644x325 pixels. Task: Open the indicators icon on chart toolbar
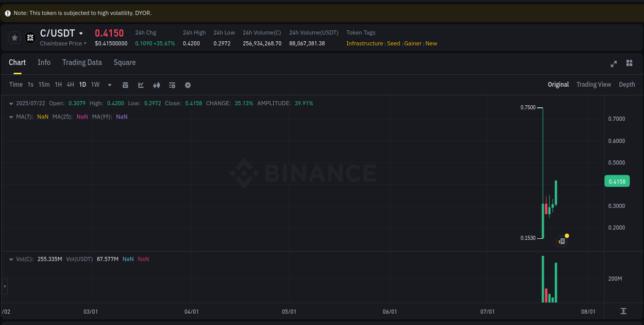157,85
